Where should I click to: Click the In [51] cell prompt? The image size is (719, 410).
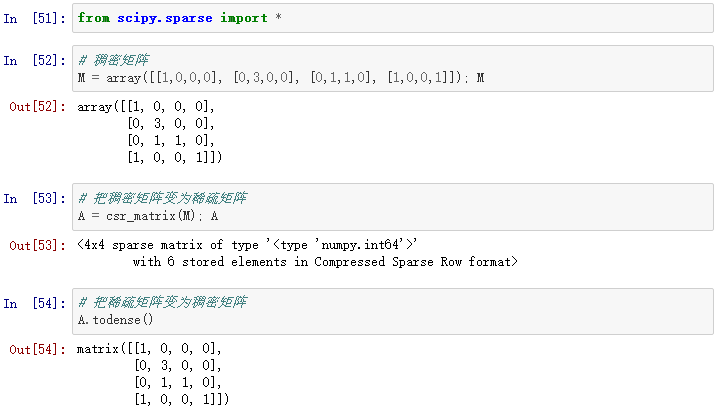click(x=34, y=18)
